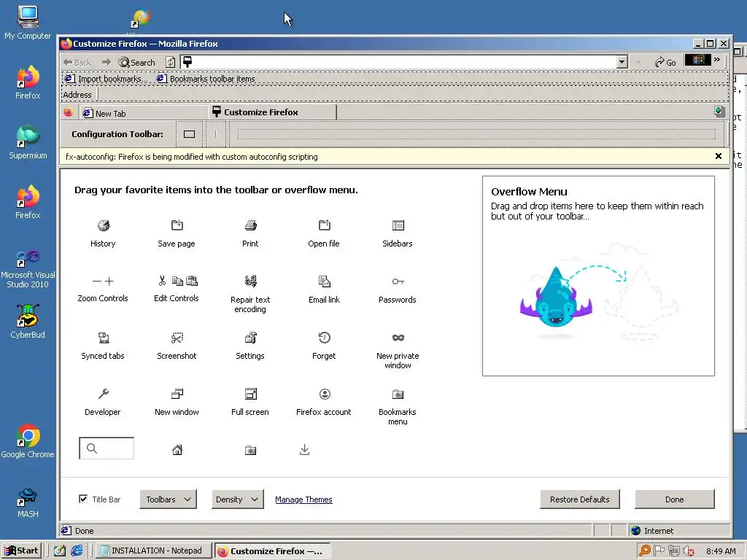Image resolution: width=747 pixels, height=560 pixels.
Task: Open the Supermium desktop shortcut
Action: 28,142
